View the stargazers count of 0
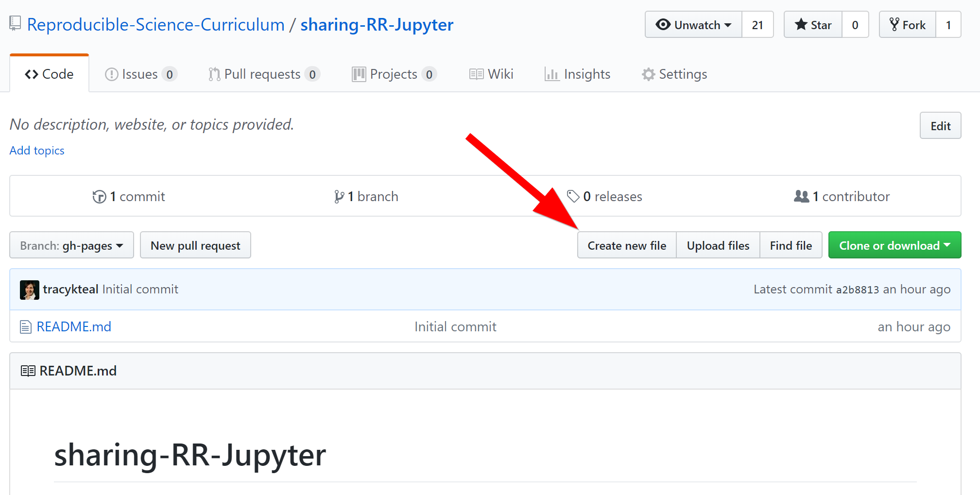 [855, 25]
